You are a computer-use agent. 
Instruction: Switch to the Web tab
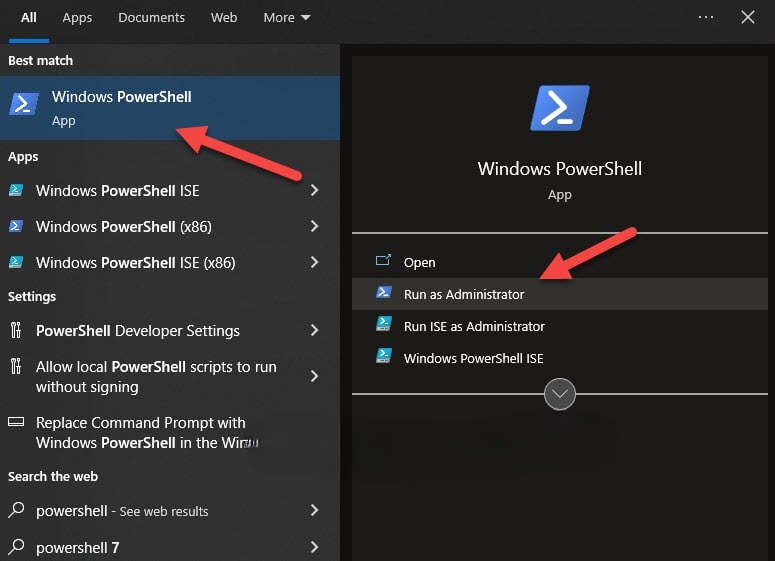click(x=224, y=18)
